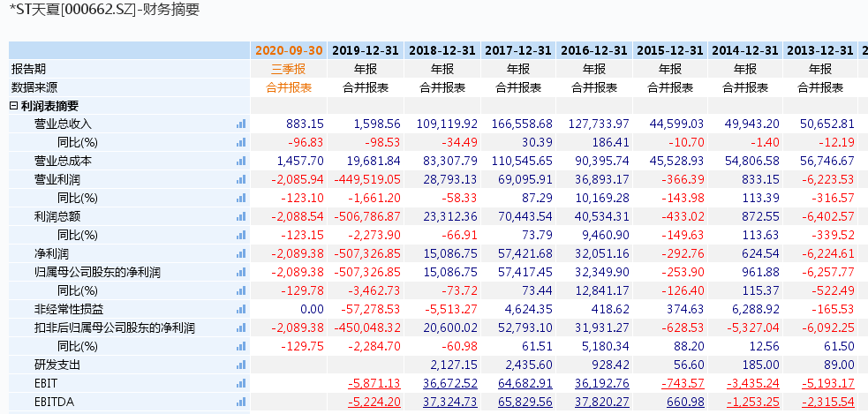
Task: Select the 2018-12-31 column header
Action: coord(442,50)
